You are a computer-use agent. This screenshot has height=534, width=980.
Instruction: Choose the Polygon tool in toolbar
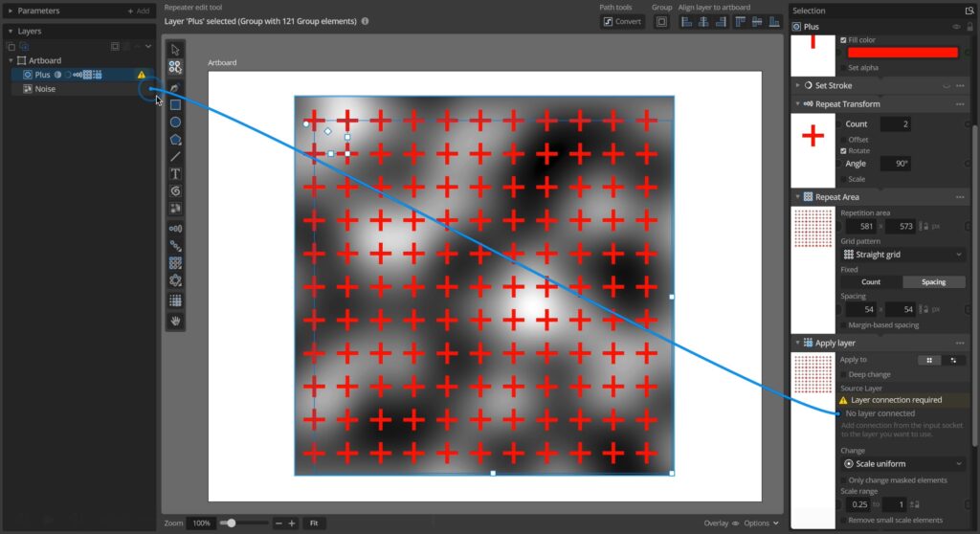click(175, 140)
